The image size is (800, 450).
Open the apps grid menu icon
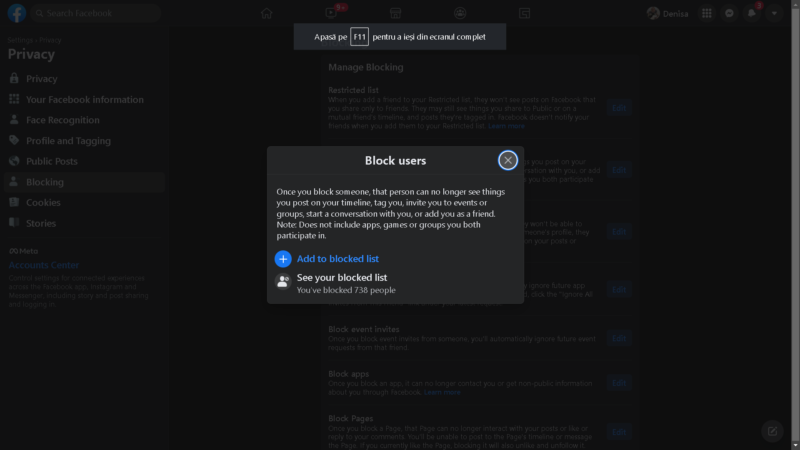[x=707, y=14]
